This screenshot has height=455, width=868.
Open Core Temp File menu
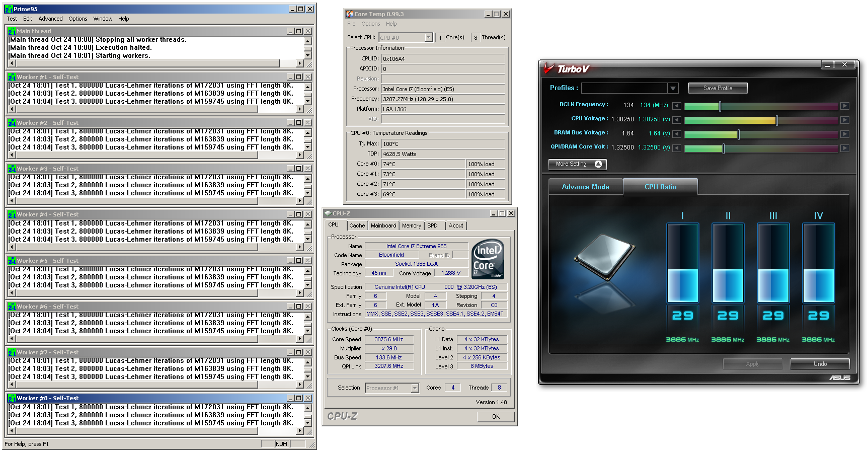pyautogui.click(x=351, y=24)
